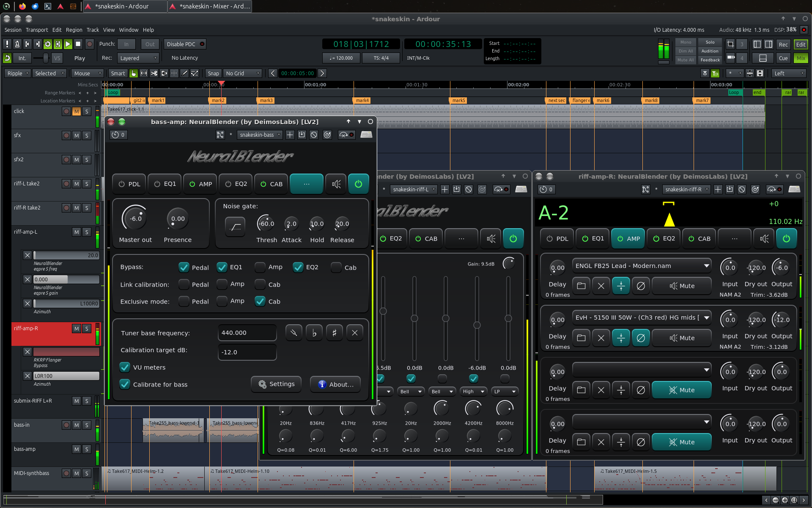Click Mute button on ENGL FB25 slot
Viewport: 812px width, 508px height.
(x=682, y=286)
